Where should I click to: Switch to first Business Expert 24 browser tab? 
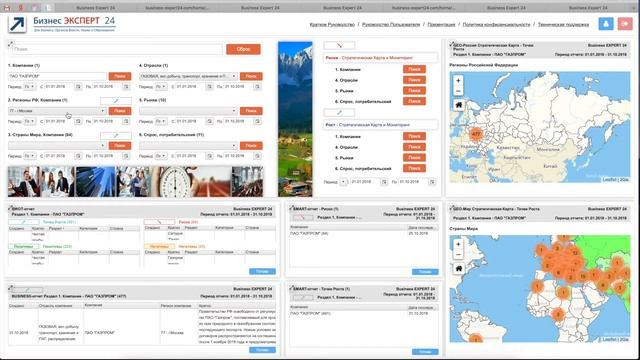96,8
